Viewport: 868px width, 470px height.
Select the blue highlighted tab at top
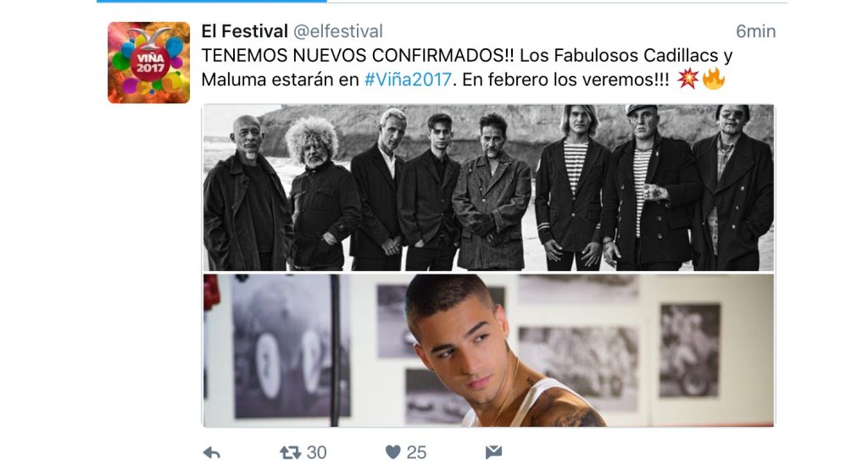(211, 2)
